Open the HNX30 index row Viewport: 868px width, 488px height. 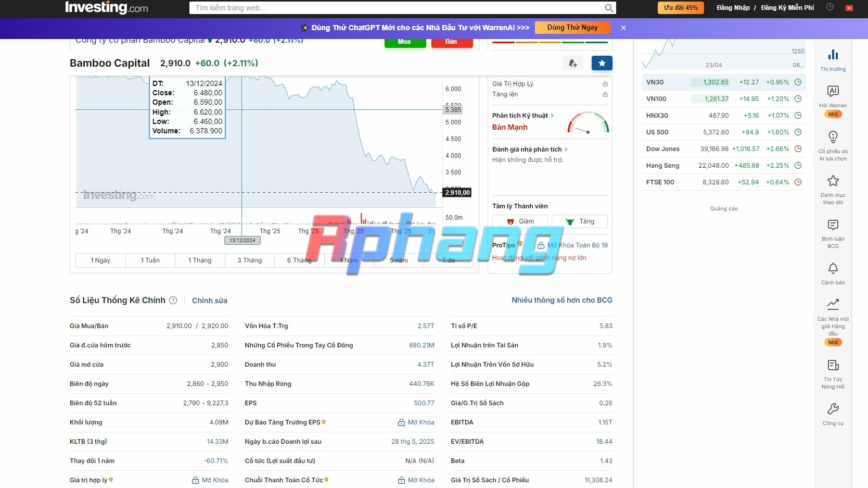[724, 116]
